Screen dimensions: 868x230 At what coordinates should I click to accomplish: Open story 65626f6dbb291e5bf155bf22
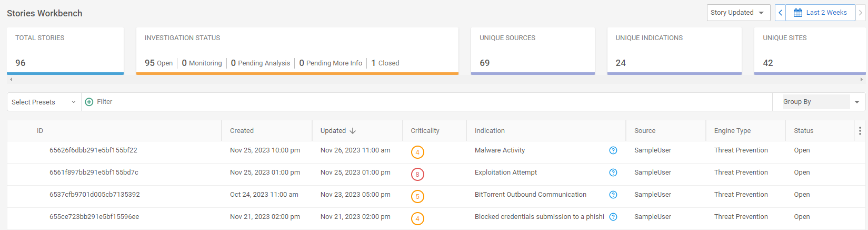click(x=93, y=150)
